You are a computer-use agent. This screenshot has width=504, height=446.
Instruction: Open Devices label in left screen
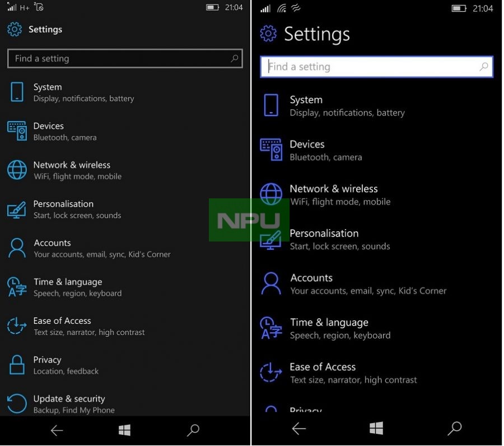(49, 126)
